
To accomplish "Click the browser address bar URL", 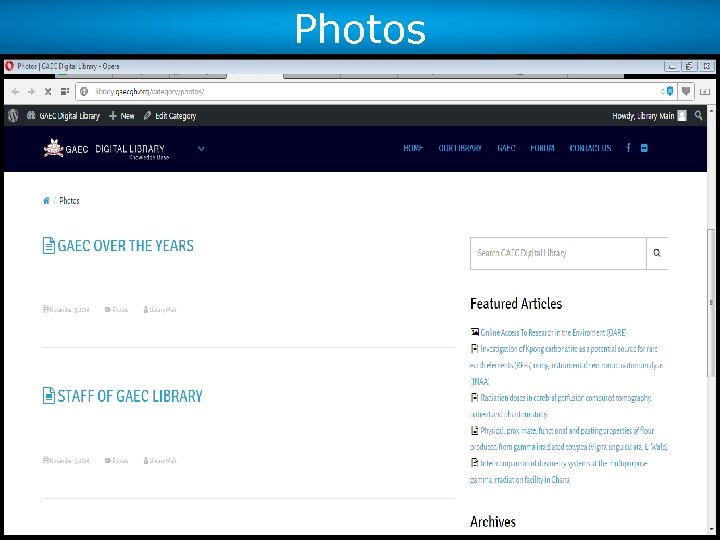I will click(150, 92).
